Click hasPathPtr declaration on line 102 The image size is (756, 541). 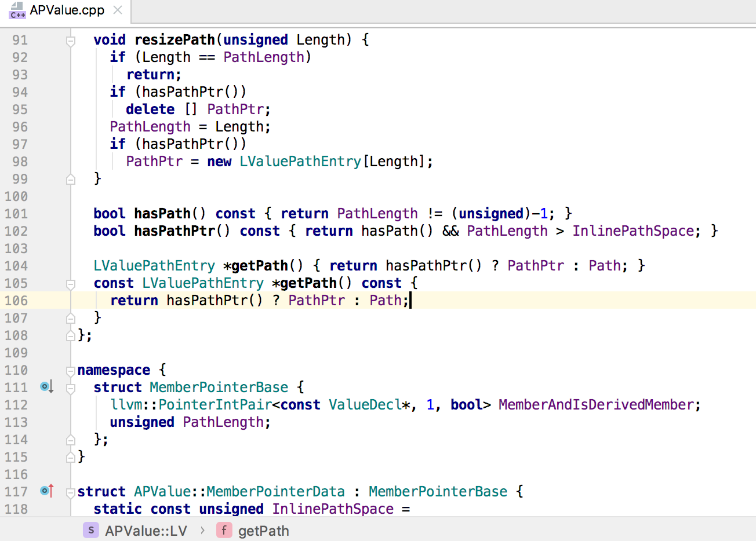pyautogui.click(x=175, y=231)
